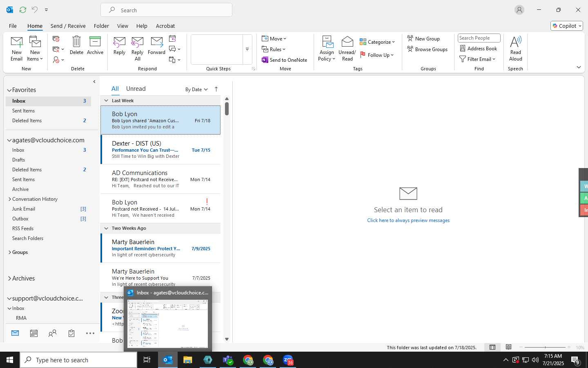Click the Undo icon in title bar
Image resolution: width=588 pixels, height=368 pixels.
pos(35,9)
